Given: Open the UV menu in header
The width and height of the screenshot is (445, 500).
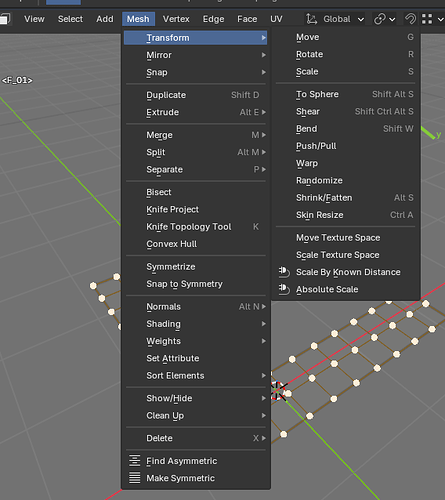Looking at the screenshot, I should click(276, 19).
